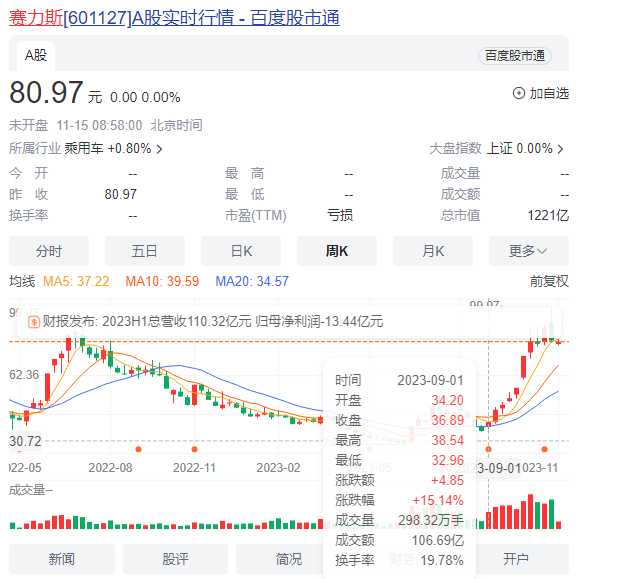This screenshot has height=579, width=624.
Task: Open the 乘用车 +0.80% industry link
Action: (x=108, y=149)
